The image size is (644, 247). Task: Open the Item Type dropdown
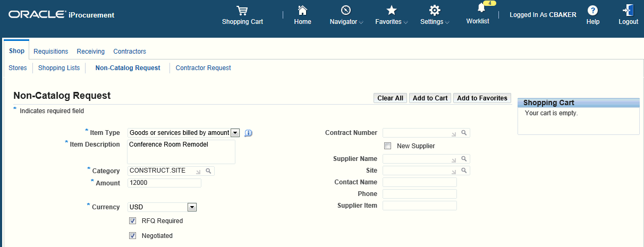click(x=184, y=133)
